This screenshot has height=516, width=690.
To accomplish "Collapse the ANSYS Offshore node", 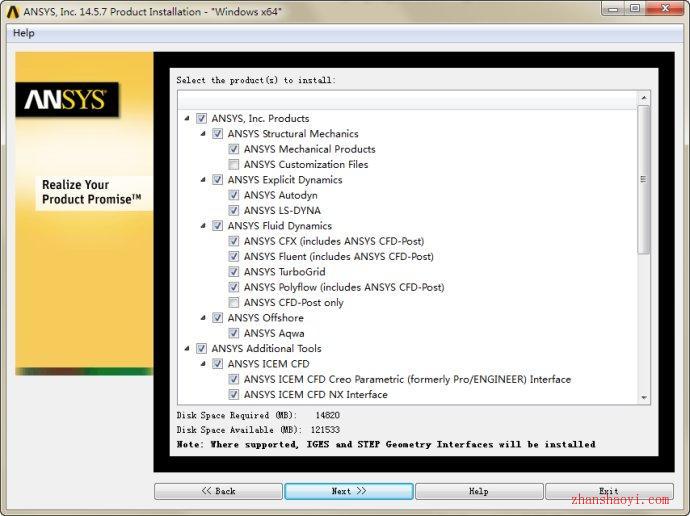I will pos(203,318).
